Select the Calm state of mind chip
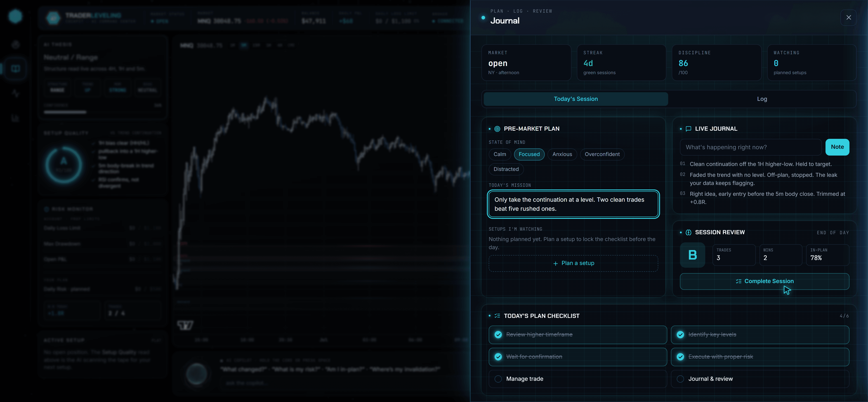This screenshot has height=402, width=868. tap(500, 154)
